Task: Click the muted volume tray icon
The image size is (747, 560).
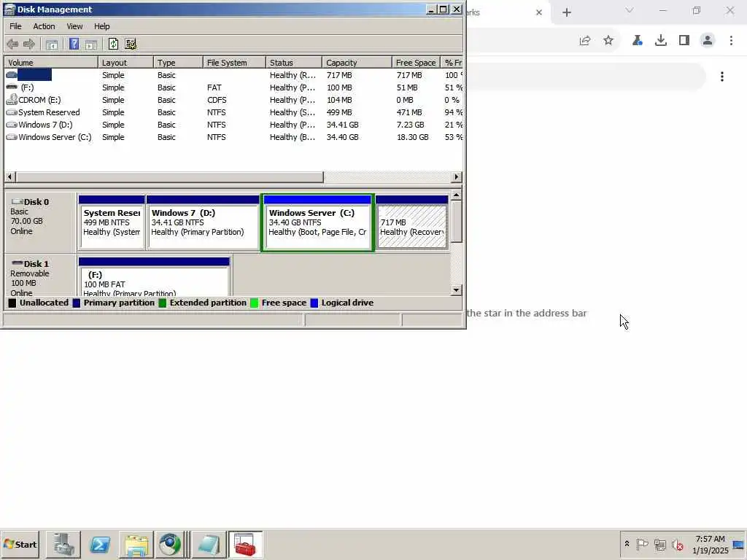Action: [677, 544]
